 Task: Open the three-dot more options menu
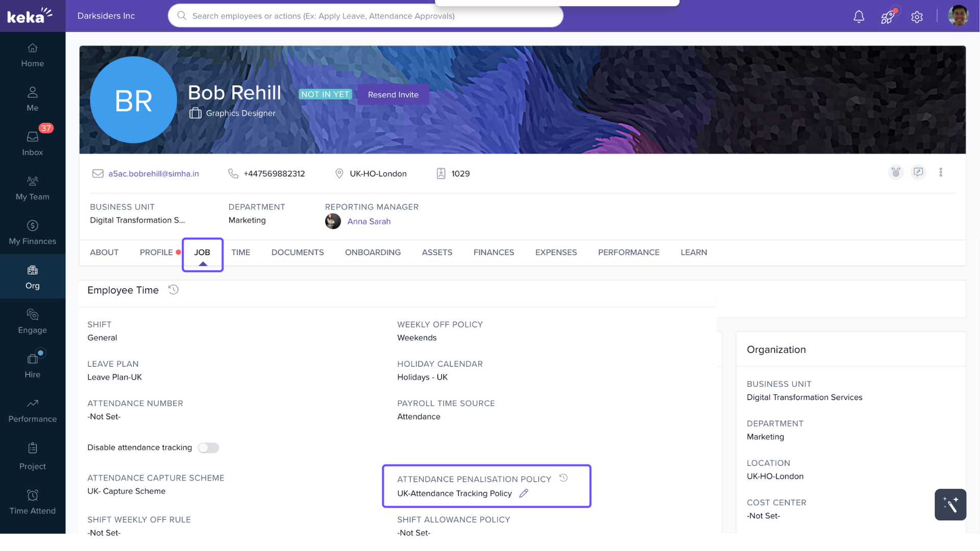941,172
